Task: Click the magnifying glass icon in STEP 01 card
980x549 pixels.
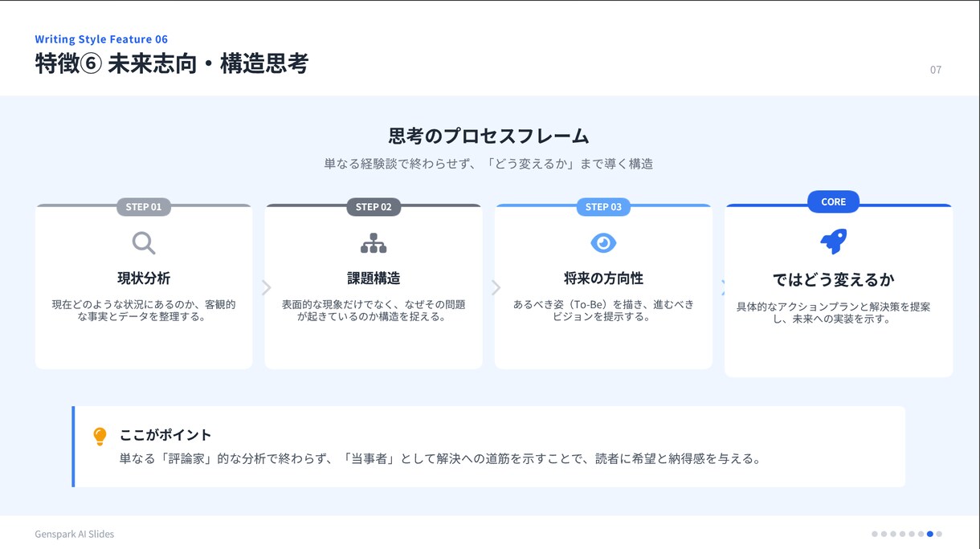Action: point(144,243)
